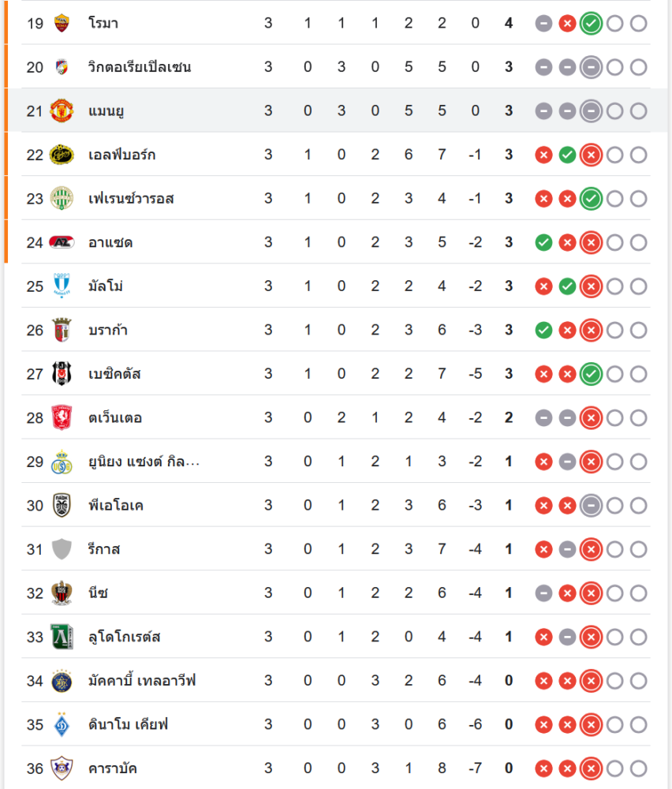Open the เฟเรนซ์วารอส team link
This screenshot has height=789, width=672.
click(x=131, y=199)
